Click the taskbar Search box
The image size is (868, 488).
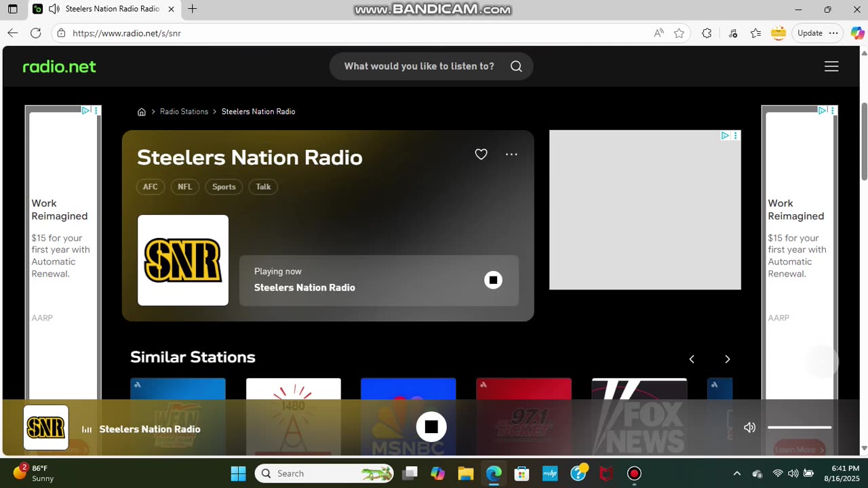(x=324, y=473)
